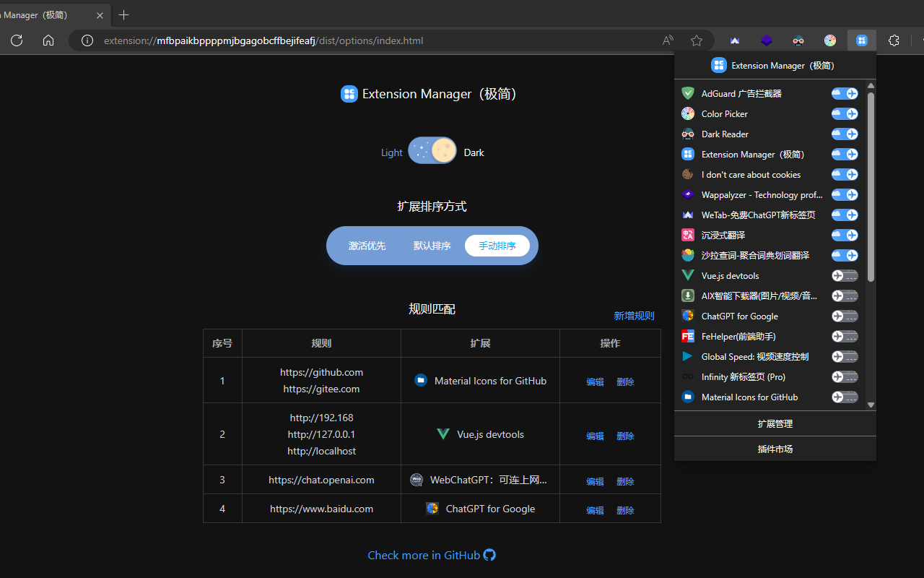Disable the Color Picker extension toggle
Image resolution: width=924 pixels, height=578 pixels.
tap(845, 113)
